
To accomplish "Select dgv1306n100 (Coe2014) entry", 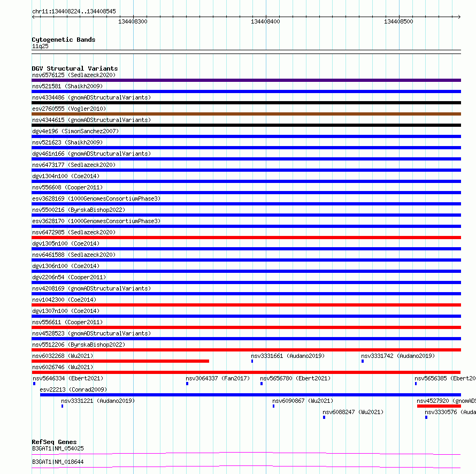I will click(66, 266).
